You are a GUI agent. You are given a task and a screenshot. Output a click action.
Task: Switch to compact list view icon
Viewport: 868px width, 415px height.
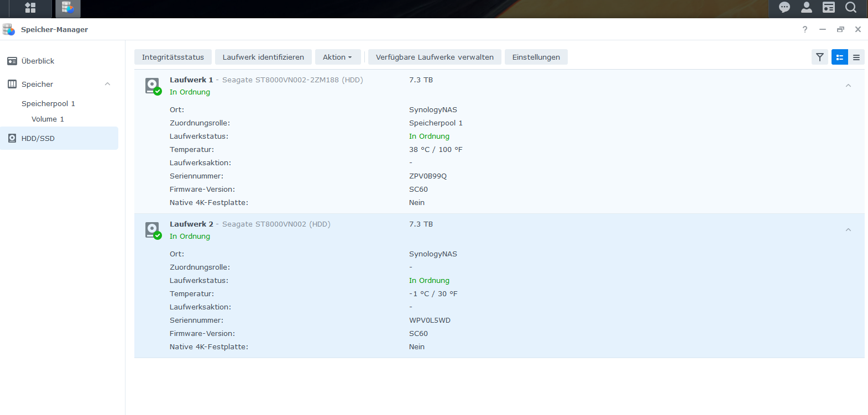click(856, 57)
